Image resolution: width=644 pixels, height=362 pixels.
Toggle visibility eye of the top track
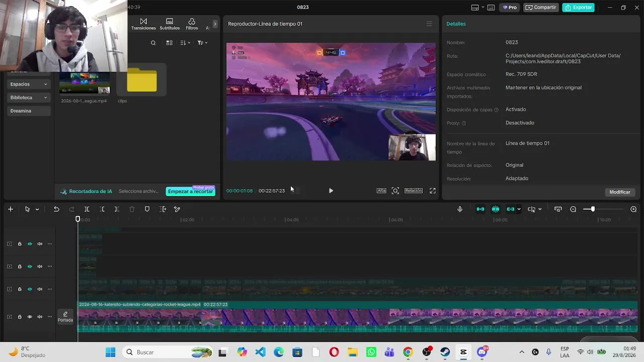point(30,244)
